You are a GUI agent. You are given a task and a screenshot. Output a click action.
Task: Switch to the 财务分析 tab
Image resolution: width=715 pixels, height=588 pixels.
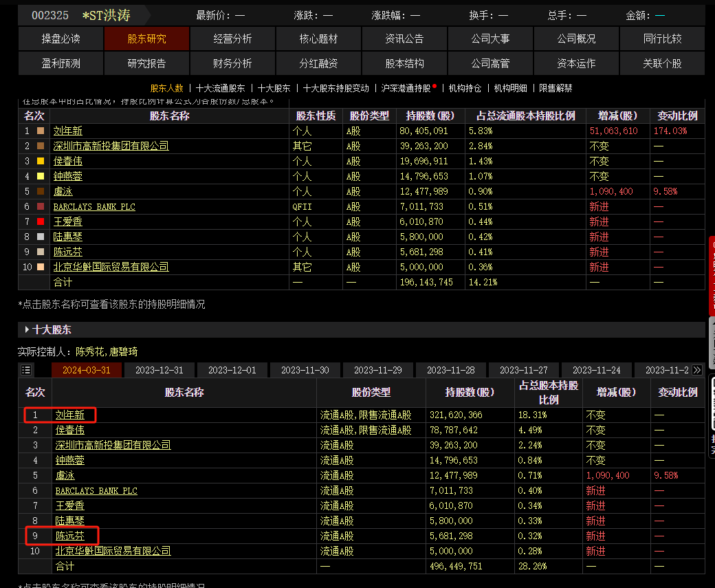click(x=232, y=63)
